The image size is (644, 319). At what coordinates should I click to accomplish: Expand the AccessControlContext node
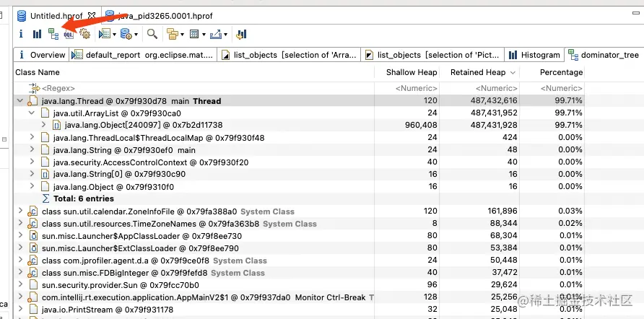(x=32, y=162)
